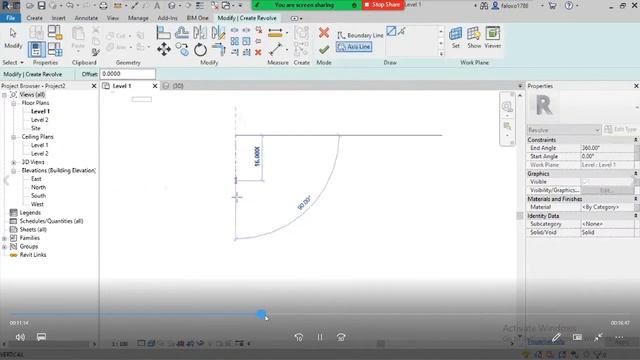Expand the 3D Views tree node
Screen dimensions: 640x360
13,162
